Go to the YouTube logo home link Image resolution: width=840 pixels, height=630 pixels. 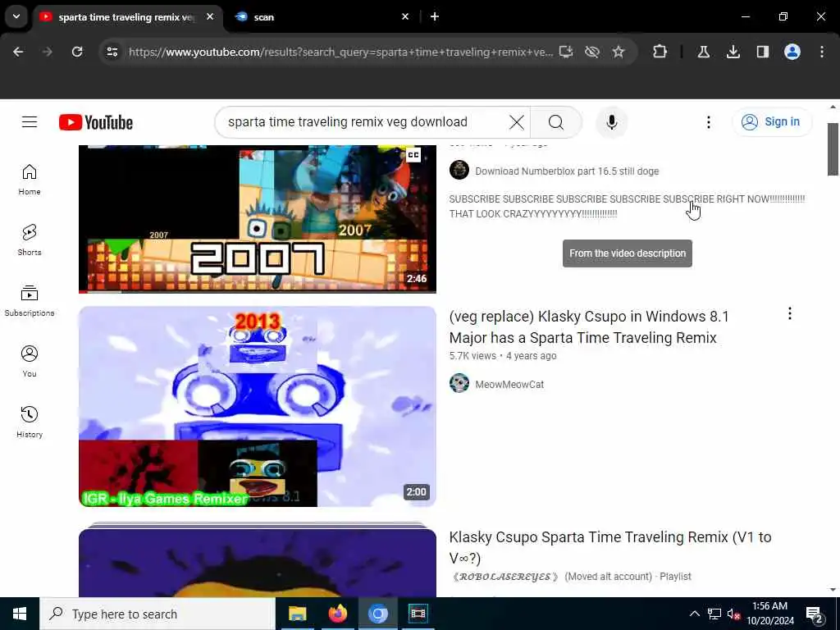click(x=96, y=122)
